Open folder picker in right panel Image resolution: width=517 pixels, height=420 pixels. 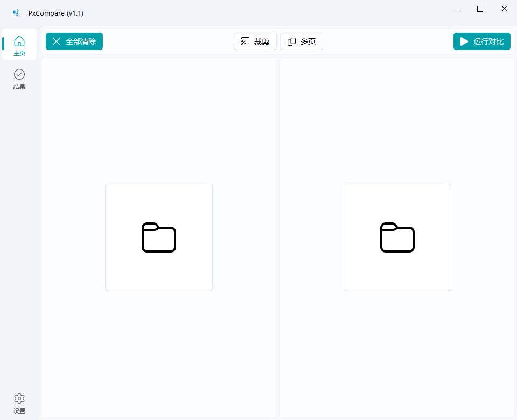[x=397, y=237]
